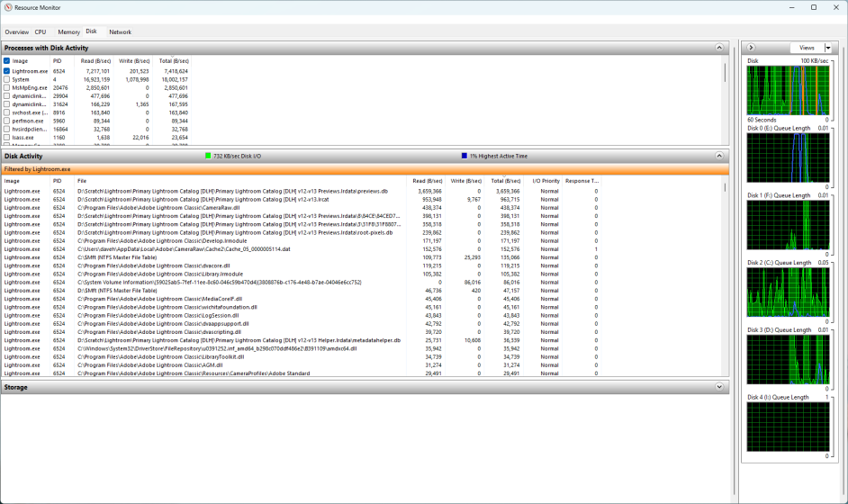Toggle the Image select-all header checkbox
Screen dimensions: 848x504
tap(6, 61)
